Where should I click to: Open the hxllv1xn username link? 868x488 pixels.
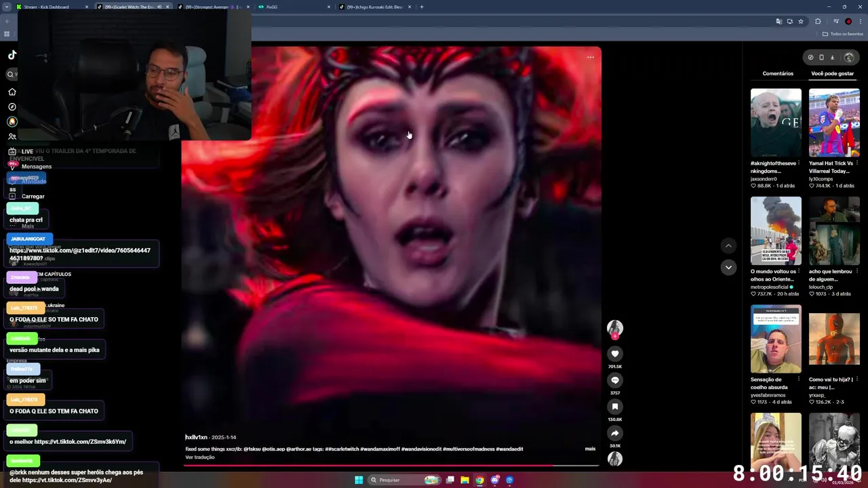(x=196, y=437)
